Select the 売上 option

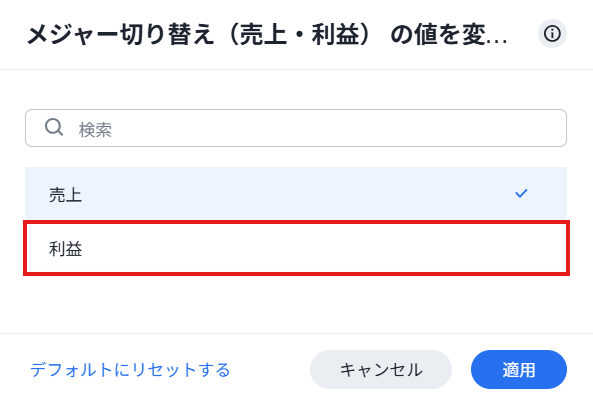point(296,193)
